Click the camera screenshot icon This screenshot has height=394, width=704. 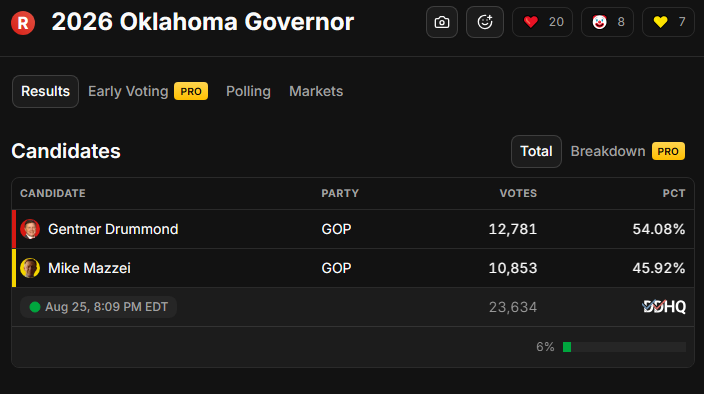[x=442, y=22]
